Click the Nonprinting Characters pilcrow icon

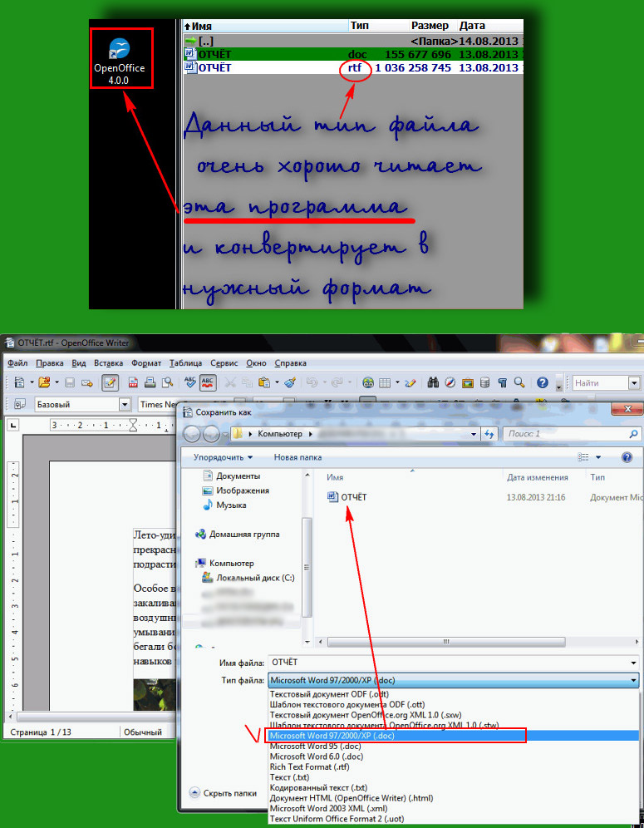tap(502, 382)
